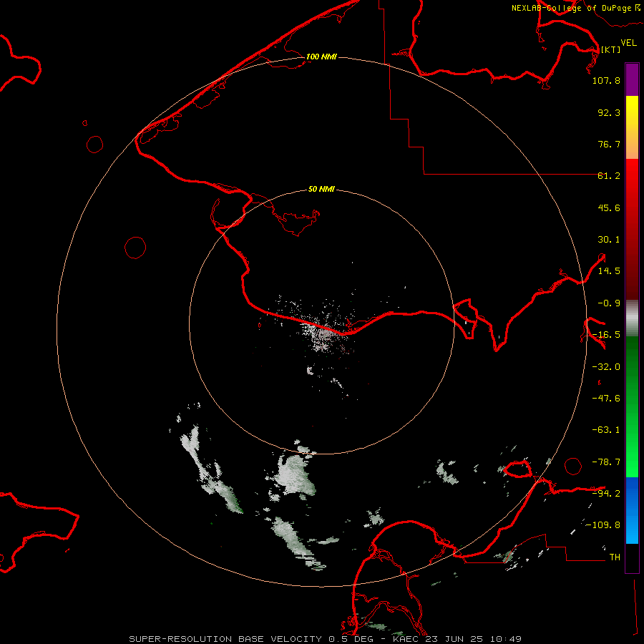Click the -16.5 velocity scale value
Viewport: 644px width, 644px height.
[x=606, y=335]
